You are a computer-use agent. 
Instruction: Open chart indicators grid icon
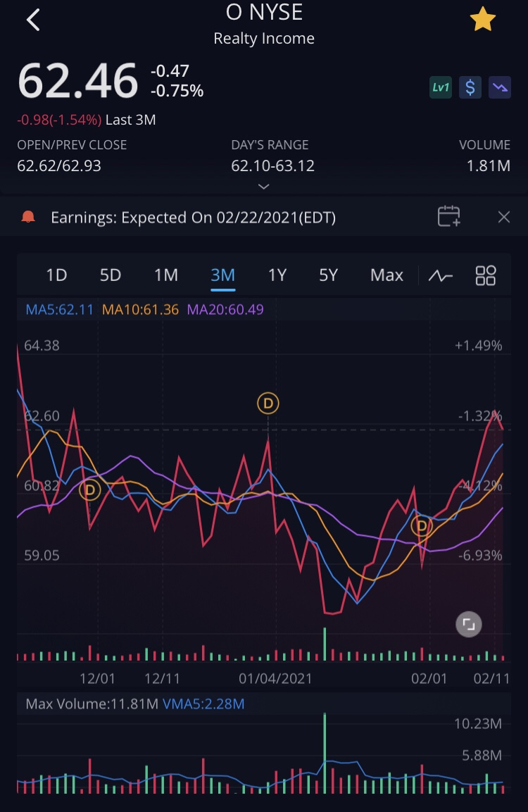(486, 275)
